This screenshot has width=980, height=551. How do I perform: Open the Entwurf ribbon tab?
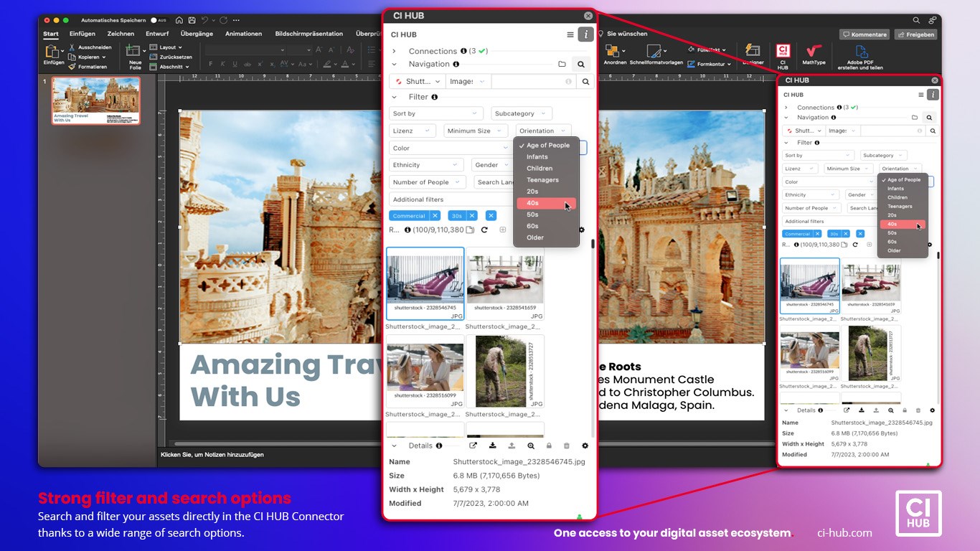coord(157,34)
